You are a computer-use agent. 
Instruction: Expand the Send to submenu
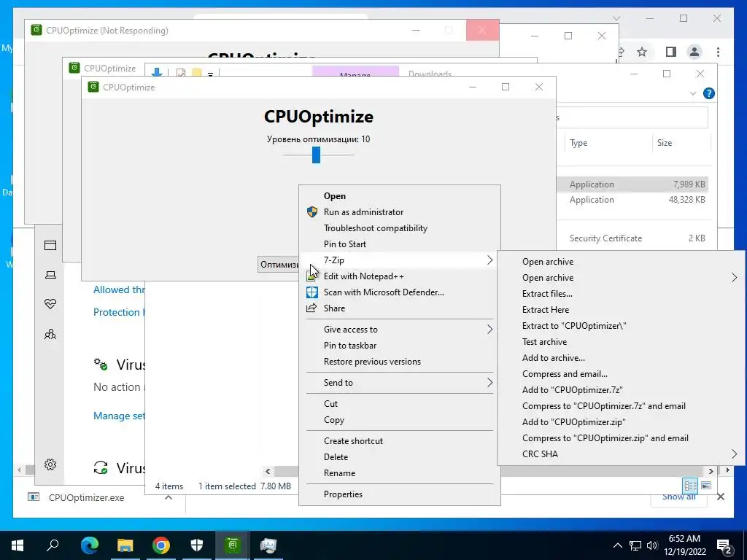coord(489,383)
